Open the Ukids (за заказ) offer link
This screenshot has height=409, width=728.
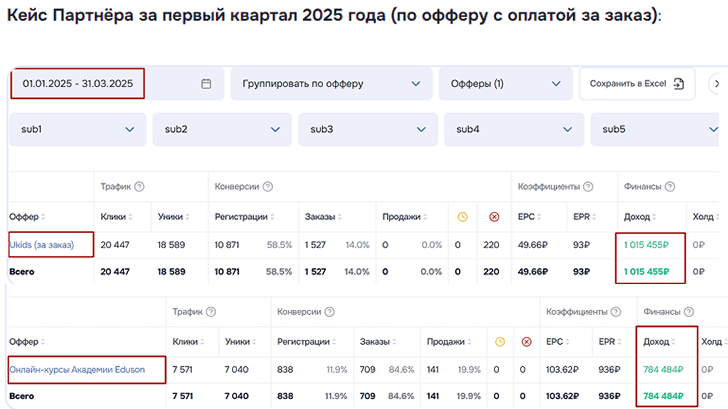(42, 245)
